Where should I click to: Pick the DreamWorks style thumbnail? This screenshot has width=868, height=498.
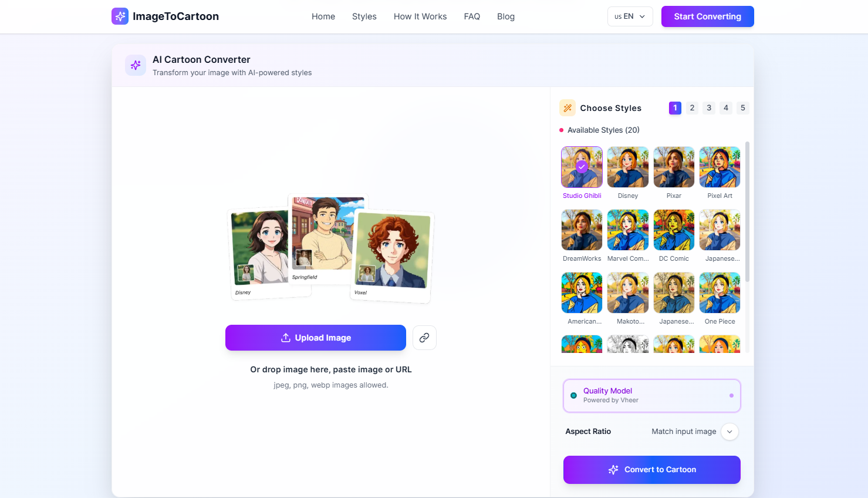pos(582,230)
